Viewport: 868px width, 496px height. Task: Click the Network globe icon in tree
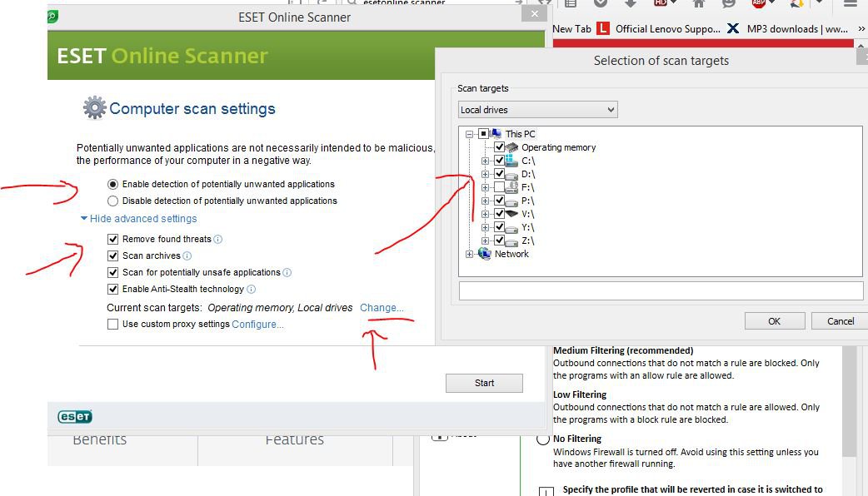pyautogui.click(x=485, y=254)
